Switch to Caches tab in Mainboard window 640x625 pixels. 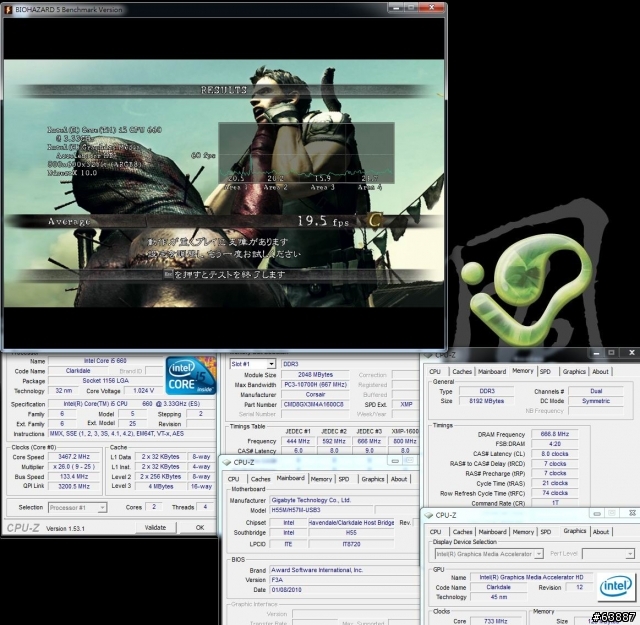point(260,479)
